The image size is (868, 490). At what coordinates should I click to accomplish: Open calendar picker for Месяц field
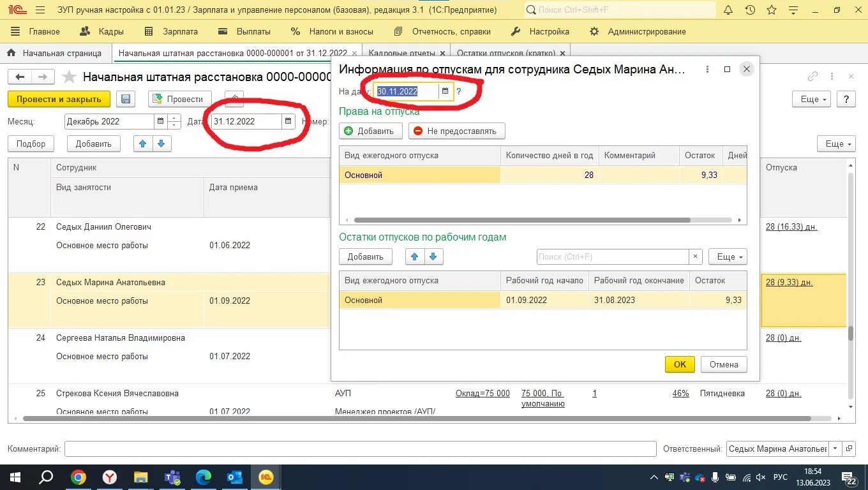pos(160,121)
